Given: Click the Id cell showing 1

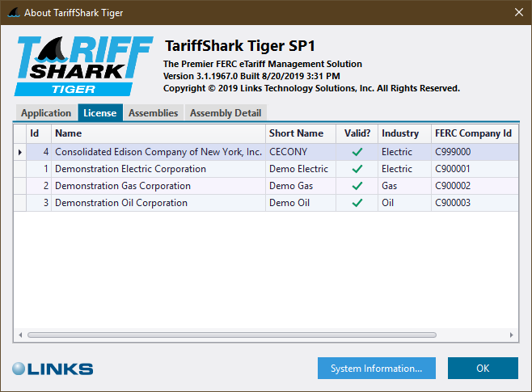Looking at the screenshot, I should [39, 169].
